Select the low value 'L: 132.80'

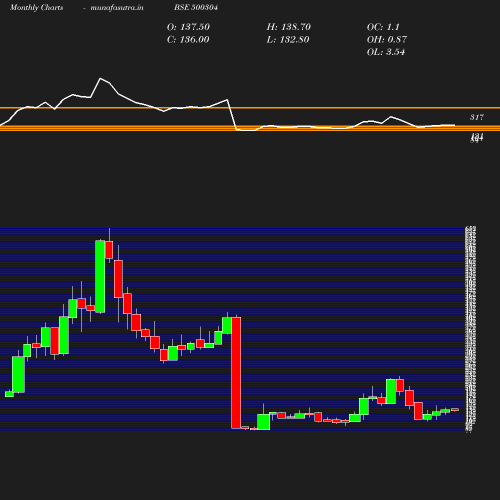pyautogui.click(x=288, y=40)
